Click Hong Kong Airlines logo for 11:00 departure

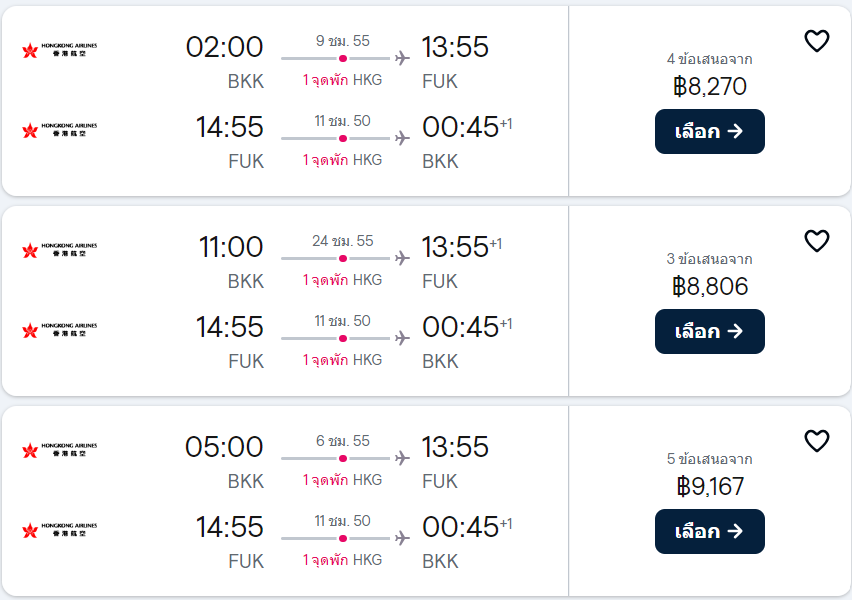pos(60,250)
